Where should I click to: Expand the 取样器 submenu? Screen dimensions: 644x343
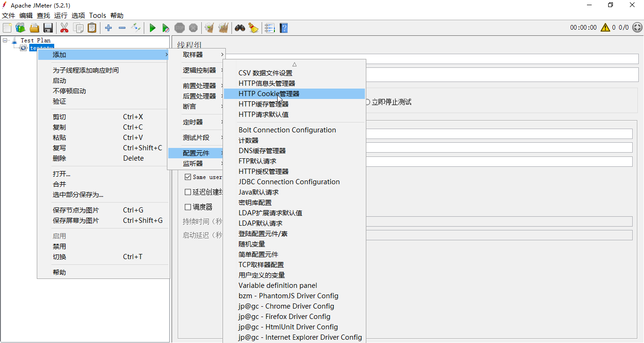point(197,55)
